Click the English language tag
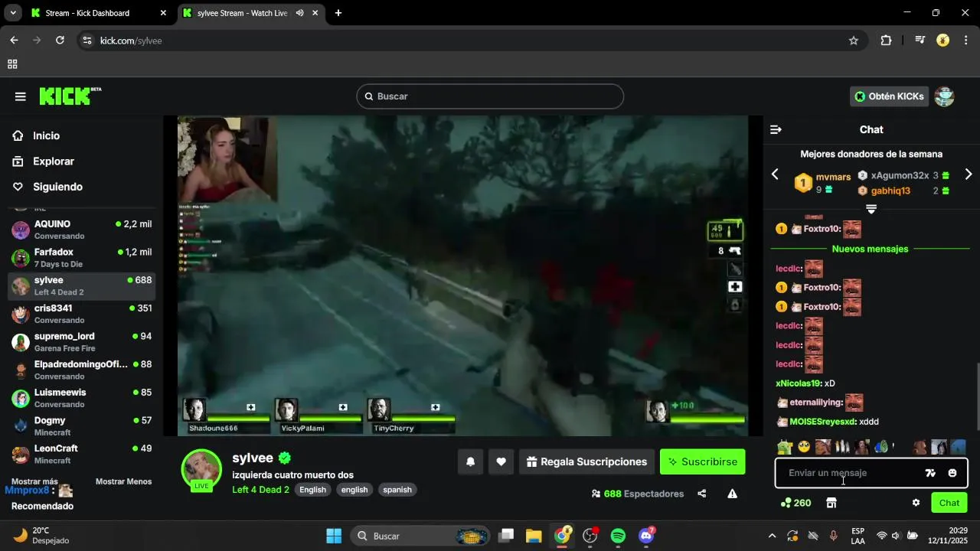 pos(312,490)
